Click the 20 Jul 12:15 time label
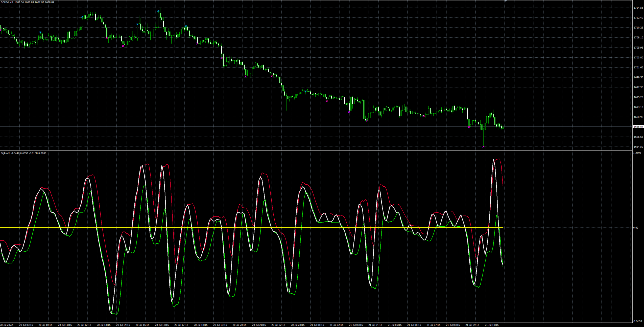 84,325
